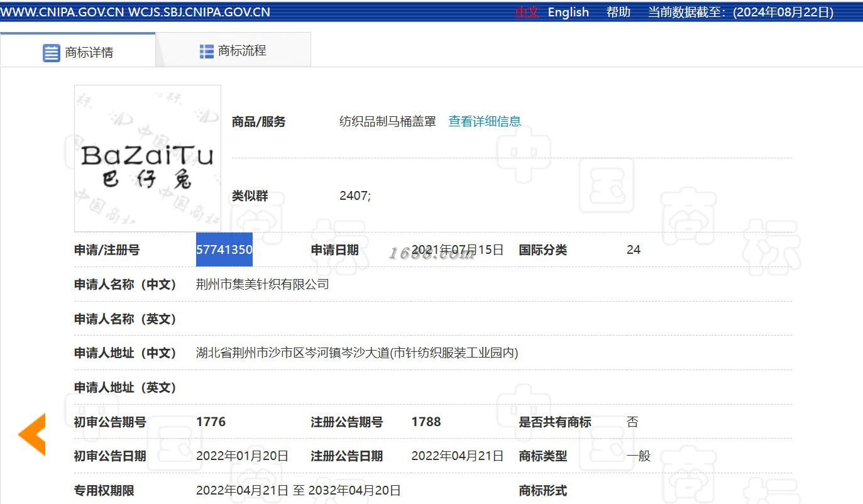Image resolution: width=863 pixels, height=504 pixels.
Task: Switch language to 中文
Action: click(527, 12)
